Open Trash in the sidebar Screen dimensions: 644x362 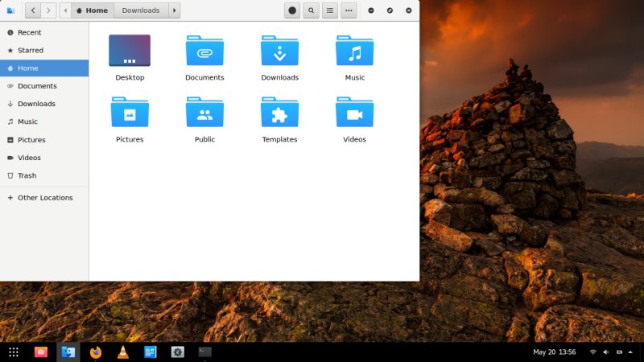click(27, 175)
